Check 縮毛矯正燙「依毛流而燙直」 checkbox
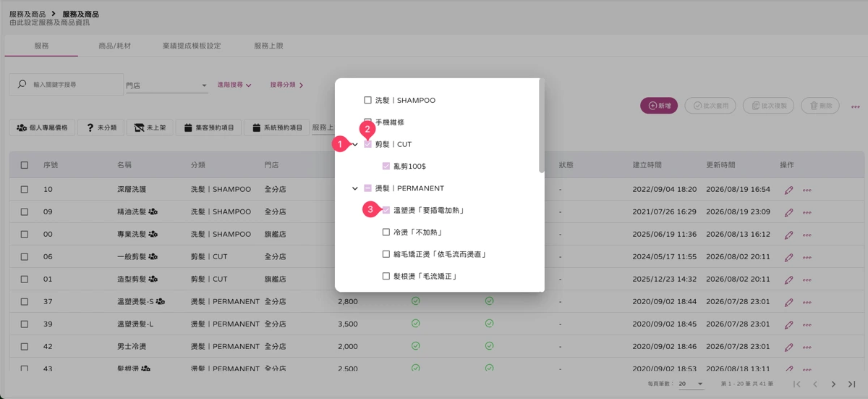 point(386,254)
